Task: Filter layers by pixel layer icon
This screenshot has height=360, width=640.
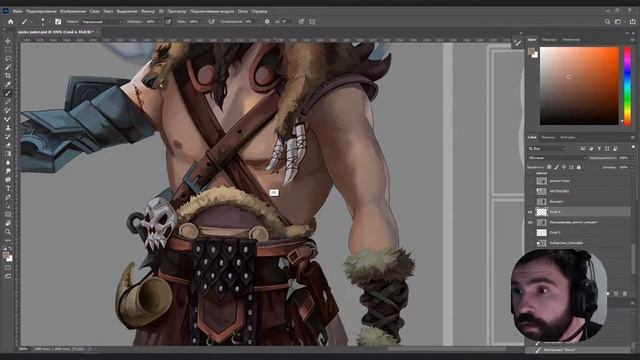Action: point(583,149)
